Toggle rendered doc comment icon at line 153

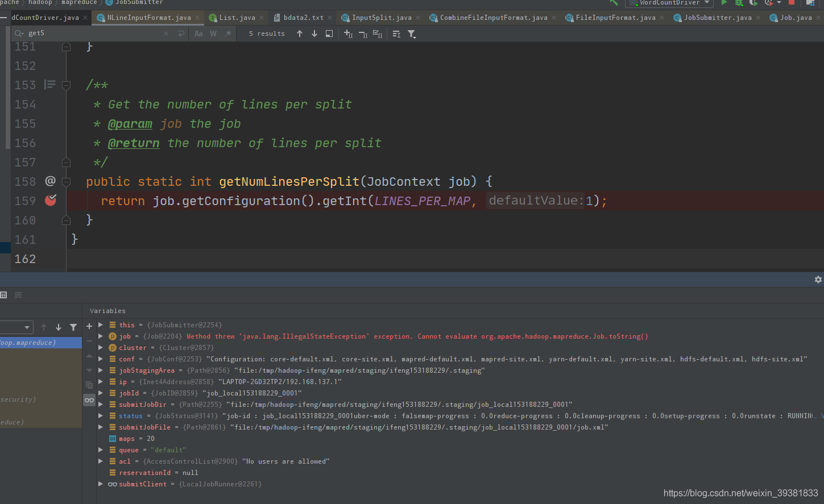[x=50, y=85]
